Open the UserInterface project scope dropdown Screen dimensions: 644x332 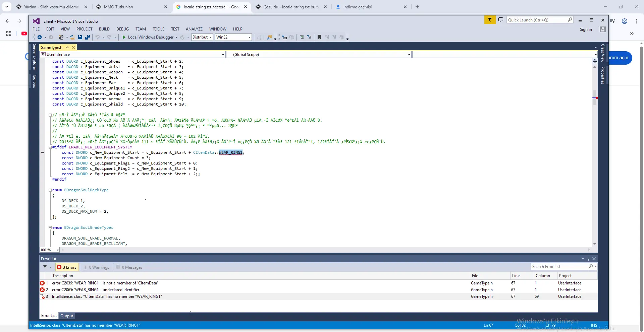click(x=132, y=55)
